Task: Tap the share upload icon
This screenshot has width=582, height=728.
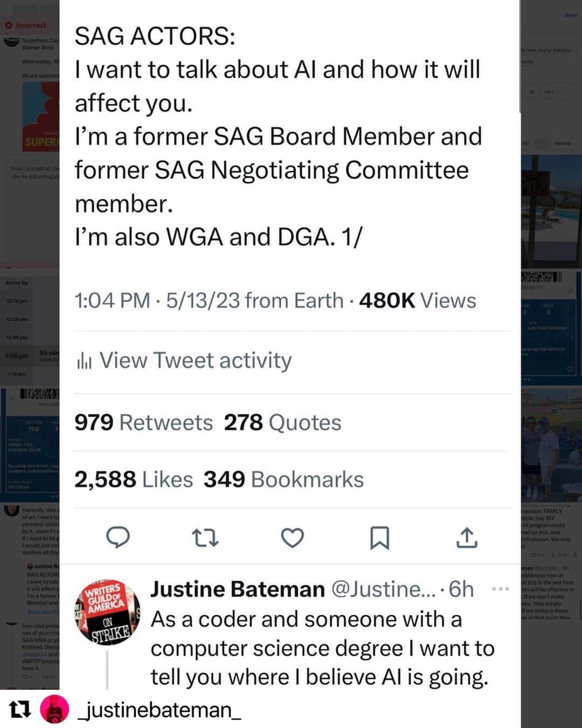Action: [467, 537]
